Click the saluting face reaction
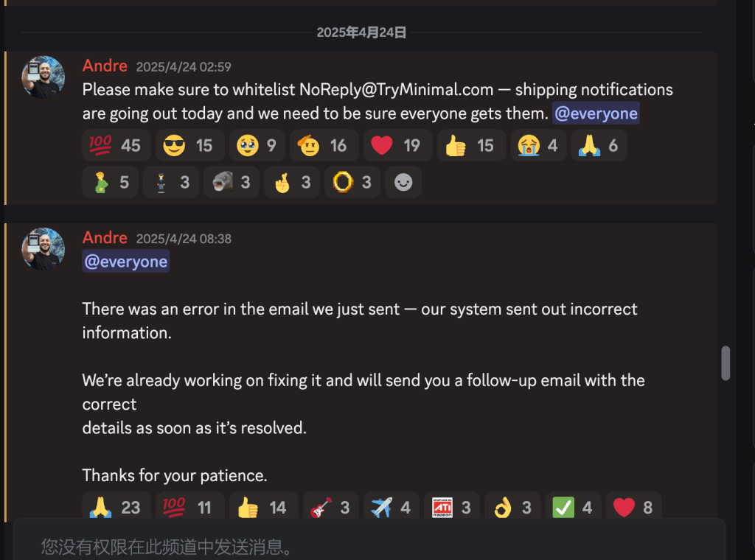The image size is (755, 560). click(324, 145)
